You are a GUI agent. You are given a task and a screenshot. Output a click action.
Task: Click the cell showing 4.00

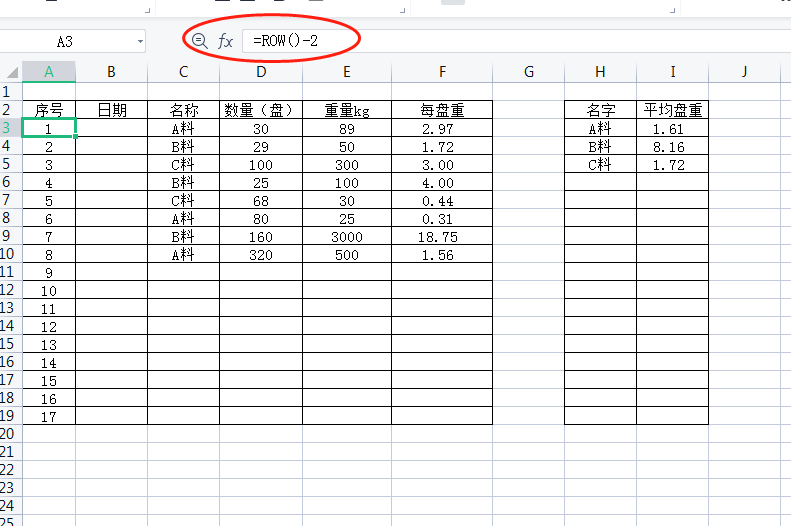coord(442,182)
